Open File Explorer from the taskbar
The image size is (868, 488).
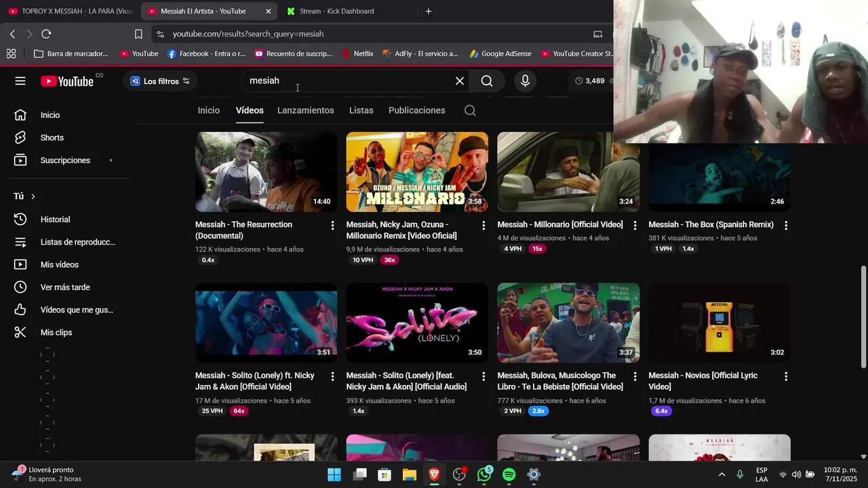[410, 475]
